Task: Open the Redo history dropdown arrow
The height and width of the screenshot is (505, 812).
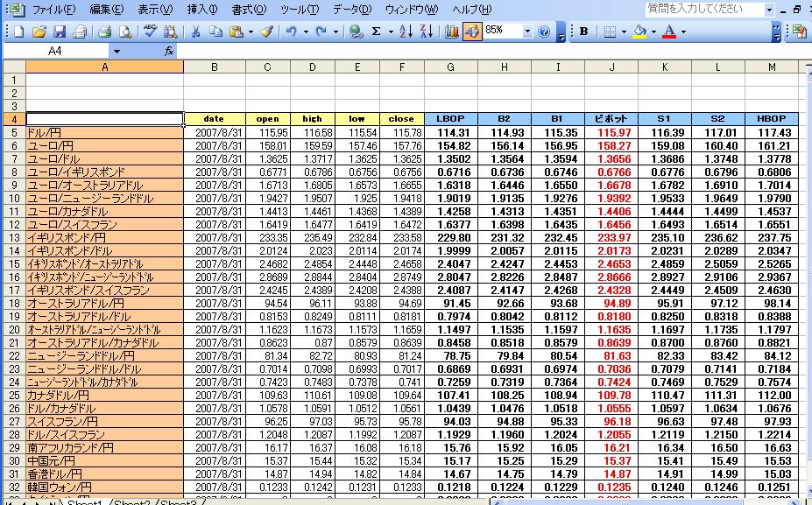Action: coord(335,32)
